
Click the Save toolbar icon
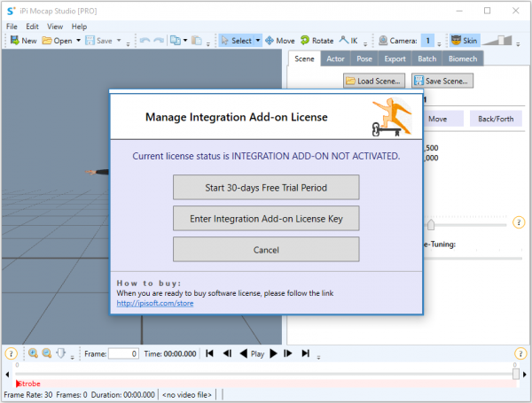(90, 41)
